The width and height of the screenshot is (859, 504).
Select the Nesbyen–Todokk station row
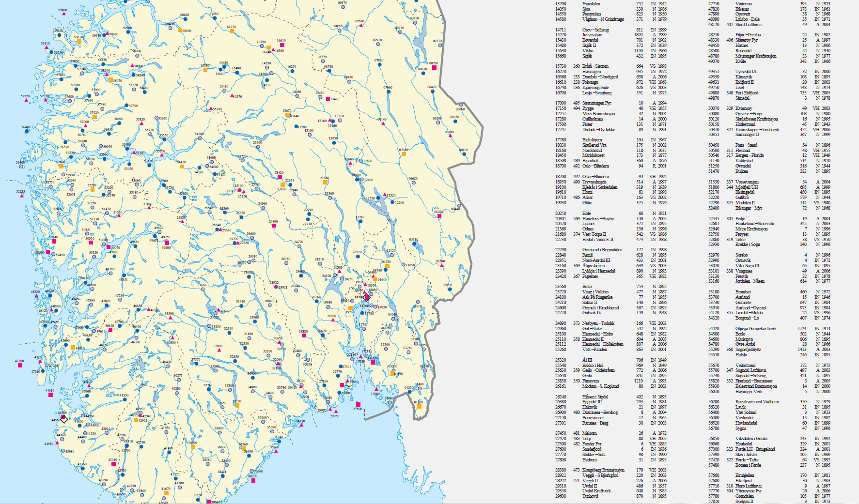click(611, 323)
